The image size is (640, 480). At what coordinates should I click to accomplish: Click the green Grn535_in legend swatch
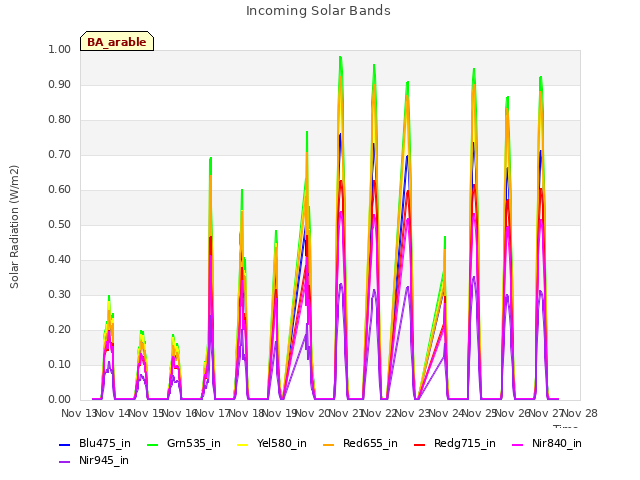[152, 444]
